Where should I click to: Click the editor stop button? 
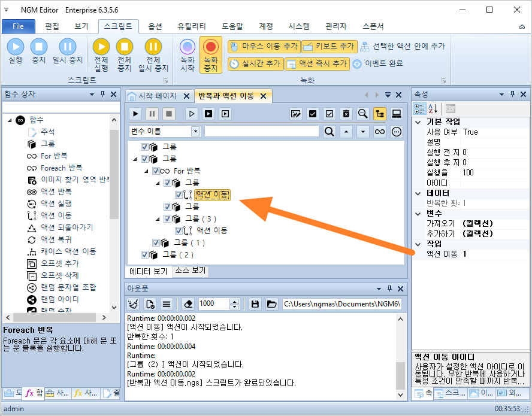[x=168, y=114]
